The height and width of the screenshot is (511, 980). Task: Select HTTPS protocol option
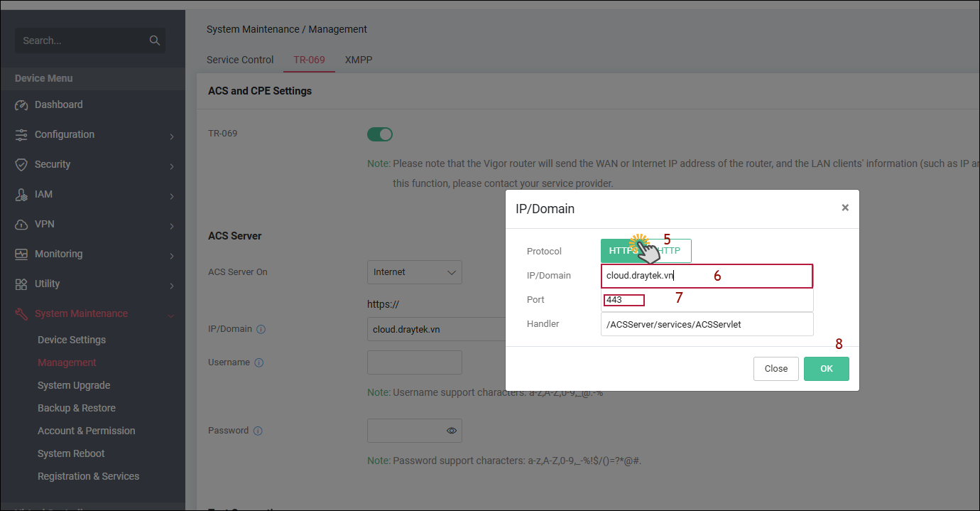624,251
